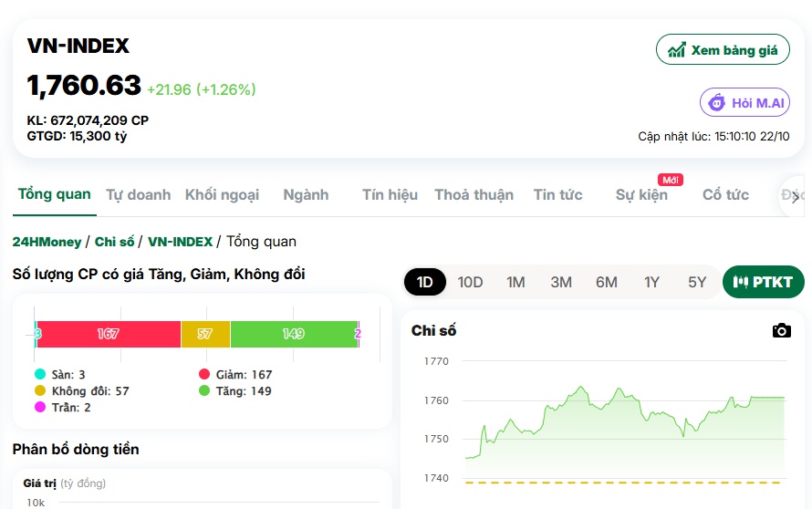Click the change +21.96 (+1.26%)
This screenshot has height=509, width=812.
click(x=202, y=89)
